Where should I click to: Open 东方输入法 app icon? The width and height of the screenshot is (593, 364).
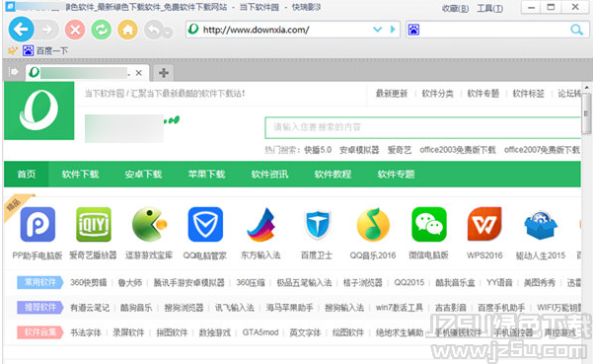click(x=261, y=225)
